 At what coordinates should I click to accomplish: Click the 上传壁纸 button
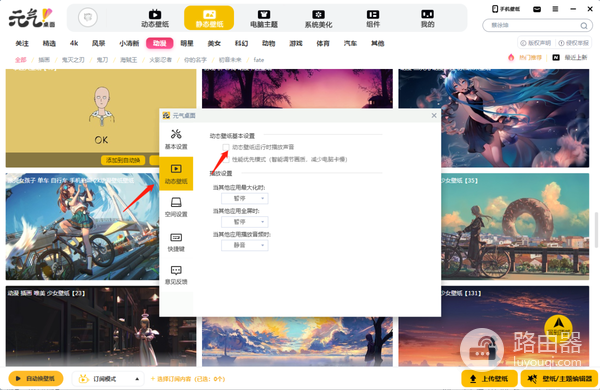click(489, 379)
